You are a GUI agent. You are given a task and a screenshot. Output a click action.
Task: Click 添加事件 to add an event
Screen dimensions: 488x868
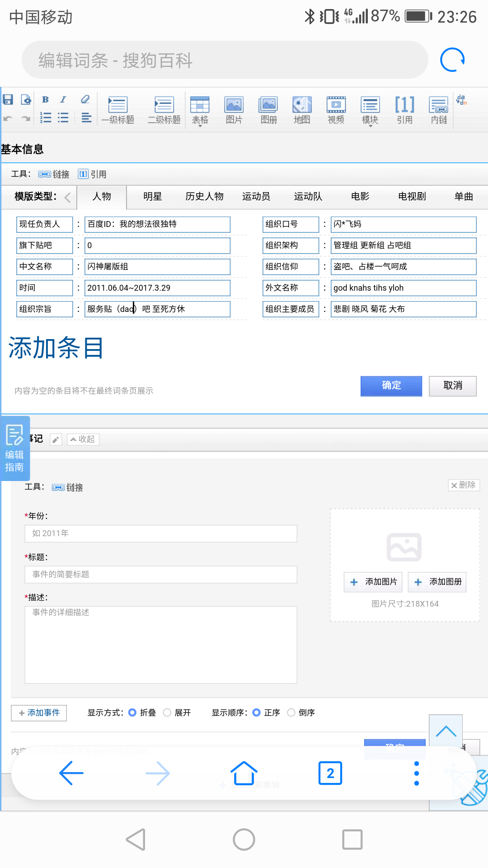point(39,713)
